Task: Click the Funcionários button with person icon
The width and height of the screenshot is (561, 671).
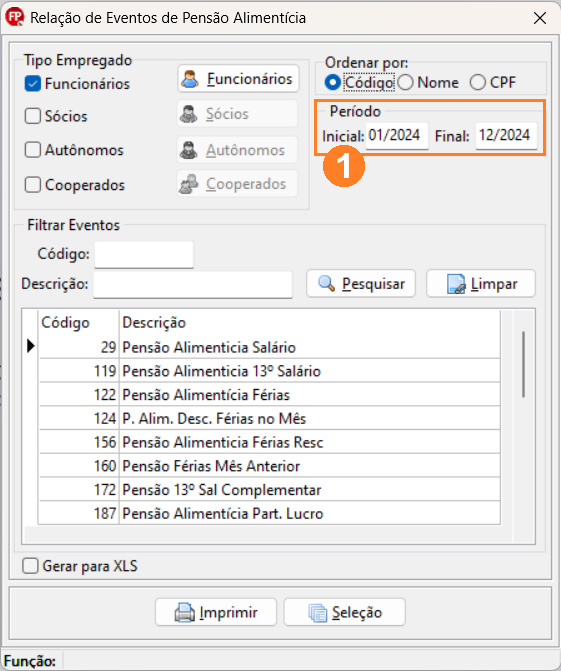Action: [238, 79]
